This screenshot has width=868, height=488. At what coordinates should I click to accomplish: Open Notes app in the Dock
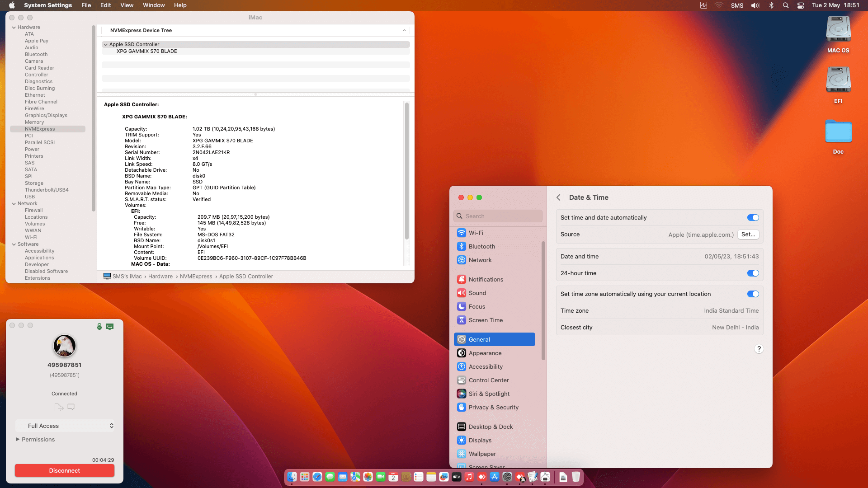tap(431, 477)
